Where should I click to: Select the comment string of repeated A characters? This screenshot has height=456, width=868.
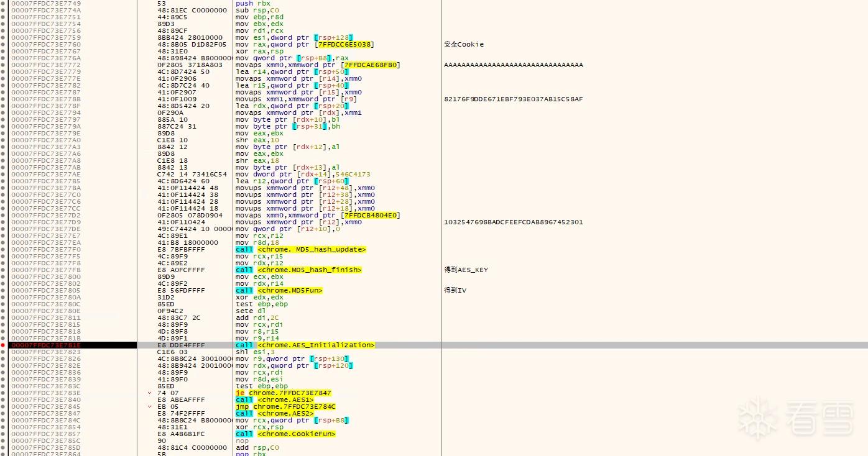click(x=514, y=65)
